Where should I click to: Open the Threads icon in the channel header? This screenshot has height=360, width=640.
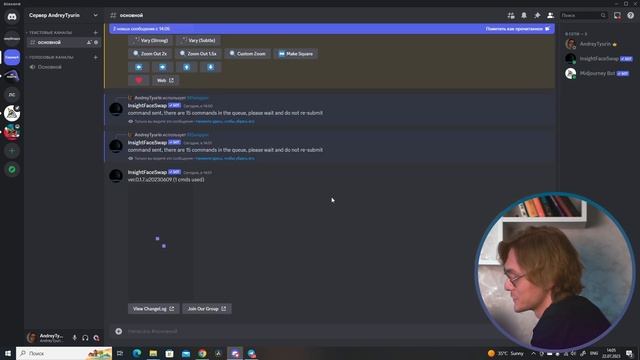(x=511, y=16)
